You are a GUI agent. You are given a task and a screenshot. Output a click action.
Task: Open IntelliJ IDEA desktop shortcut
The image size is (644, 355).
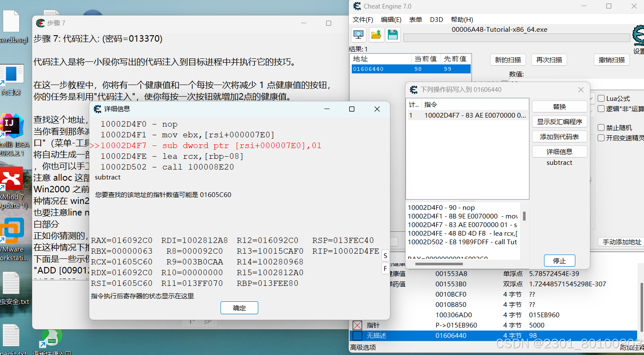pos(13,135)
